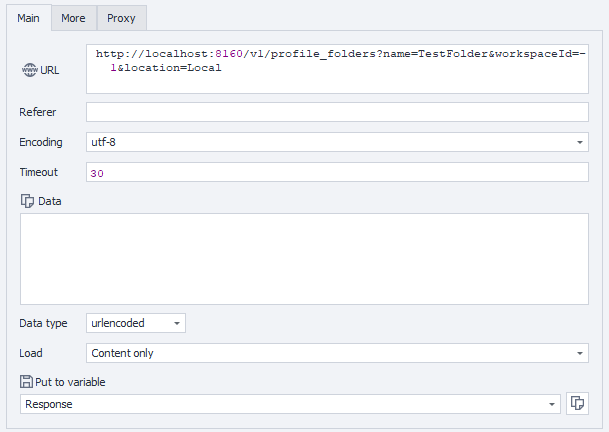Screen dimensions: 609x432
Task: Click the Data copy-pages icon
Action: [x=27, y=201]
